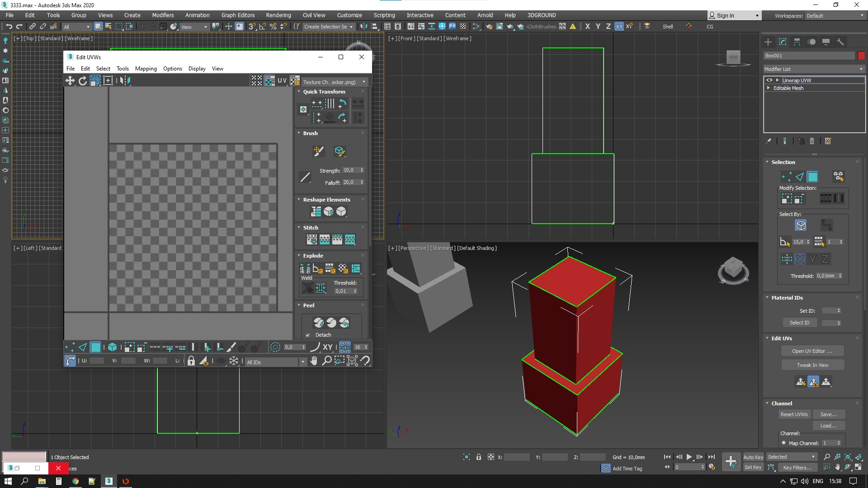Click Select ID button
The image size is (868, 488).
click(x=799, y=323)
